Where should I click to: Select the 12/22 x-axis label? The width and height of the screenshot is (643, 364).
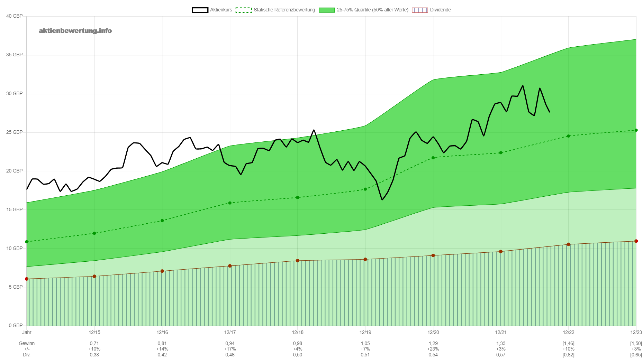click(569, 332)
